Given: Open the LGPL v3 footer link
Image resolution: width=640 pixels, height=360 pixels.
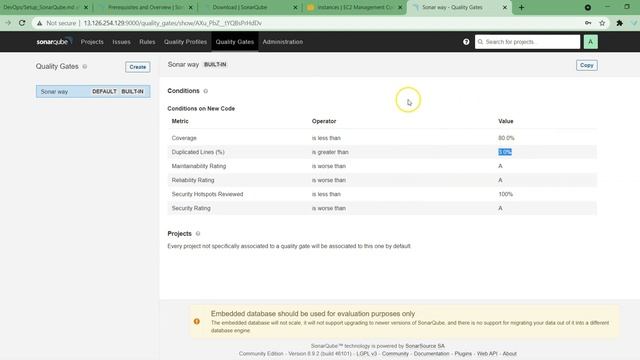Looking at the screenshot, I should coord(367,353).
